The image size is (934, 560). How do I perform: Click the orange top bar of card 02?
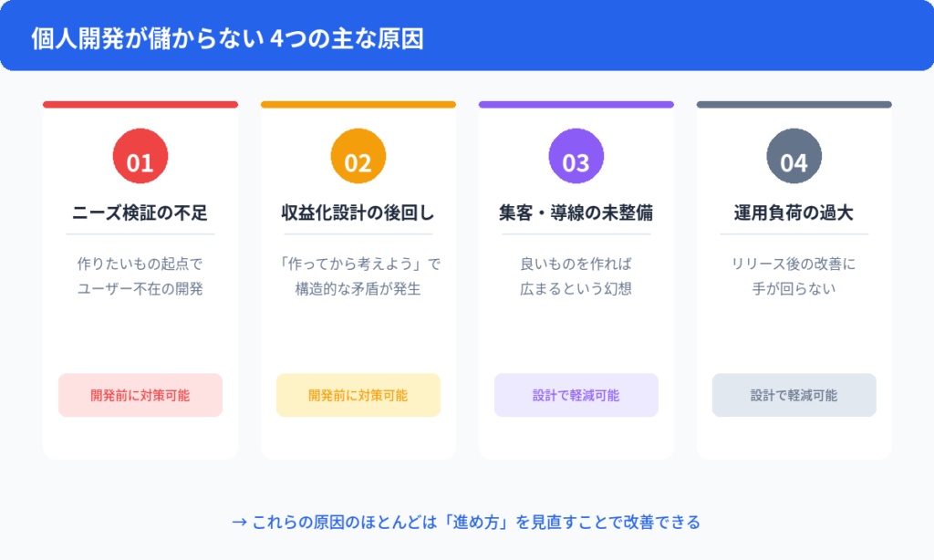(358, 105)
